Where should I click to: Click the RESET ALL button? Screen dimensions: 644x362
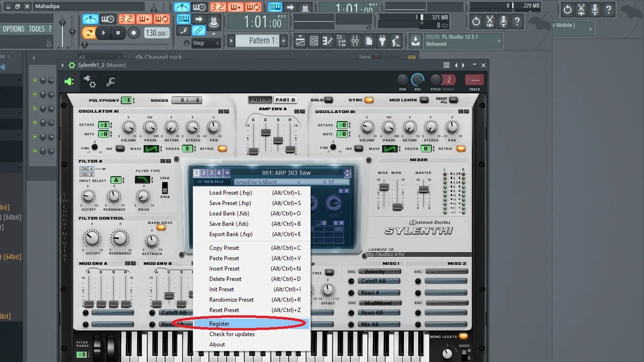453,100
